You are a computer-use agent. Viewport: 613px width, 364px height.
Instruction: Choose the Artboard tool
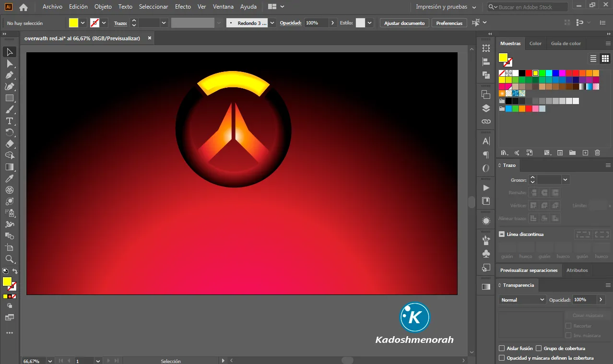tap(9, 247)
